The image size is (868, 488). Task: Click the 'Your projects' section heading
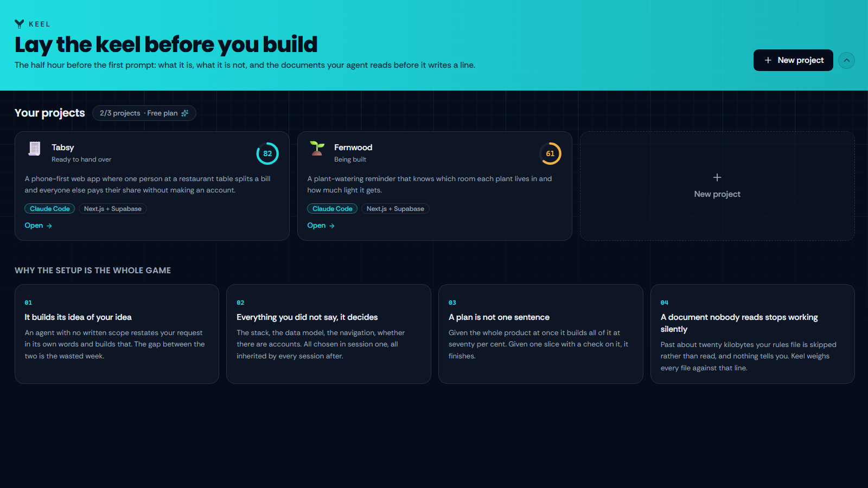[x=50, y=113]
